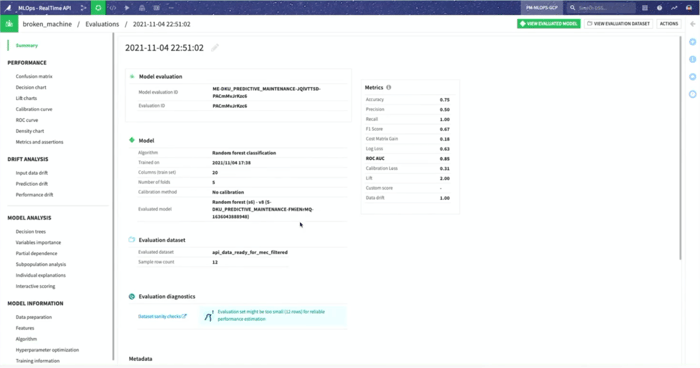Click the back arrow in right panel

tap(692, 24)
